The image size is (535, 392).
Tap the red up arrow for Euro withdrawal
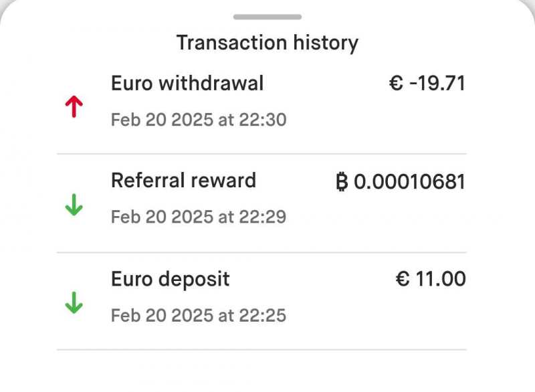(x=74, y=107)
